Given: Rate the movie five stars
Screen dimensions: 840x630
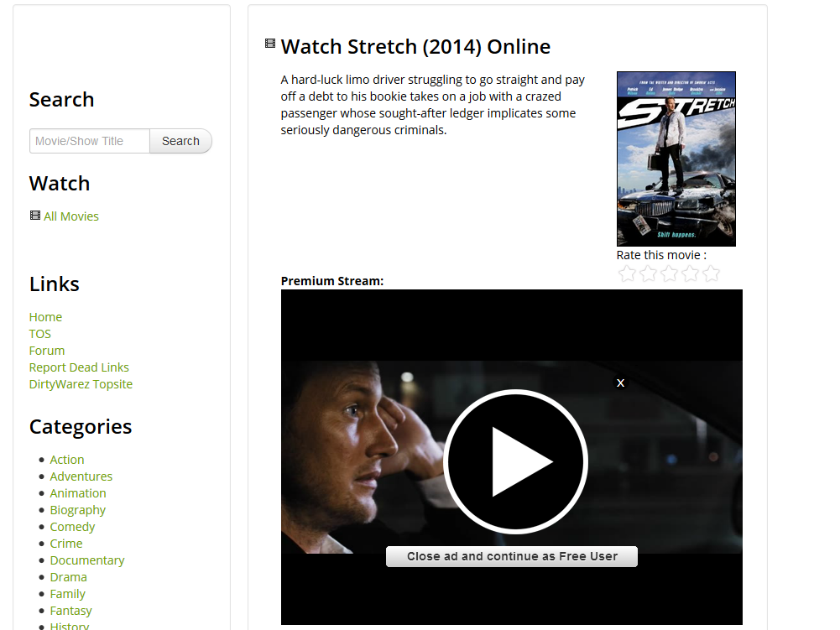Looking at the screenshot, I should tap(711, 273).
